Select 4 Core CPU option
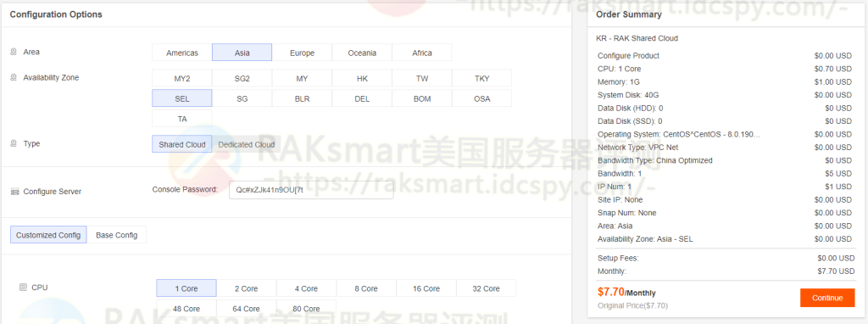The height and width of the screenshot is (324, 868). tap(306, 288)
